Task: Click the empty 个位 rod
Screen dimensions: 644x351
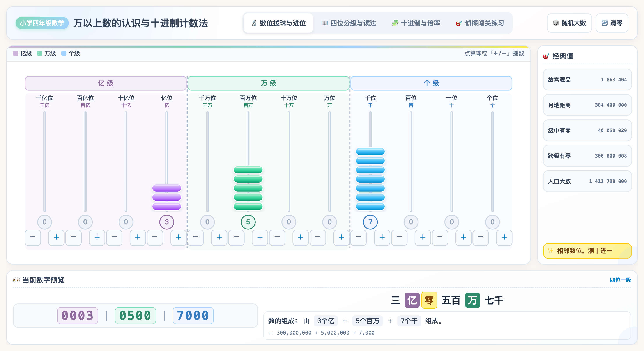Action: tap(492, 161)
